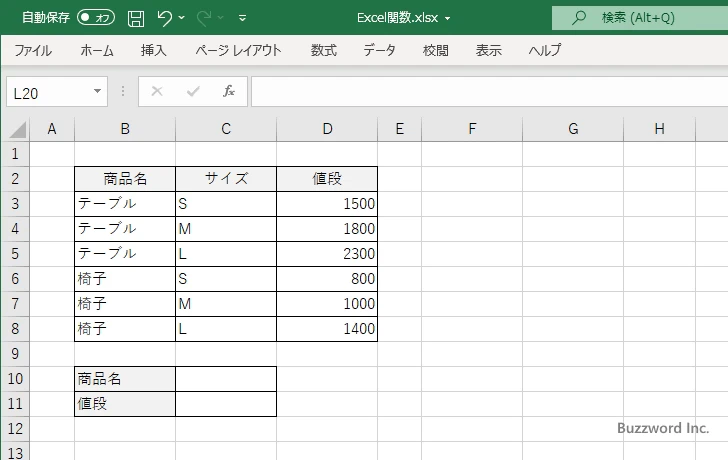This screenshot has width=728, height=460.
Task: Expand the Name Box dropdown arrow
Action: tap(98, 91)
